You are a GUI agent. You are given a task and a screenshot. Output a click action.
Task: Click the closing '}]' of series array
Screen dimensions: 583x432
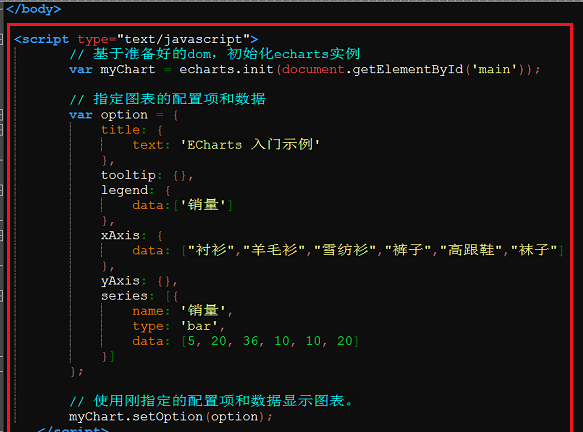coord(108,357)
